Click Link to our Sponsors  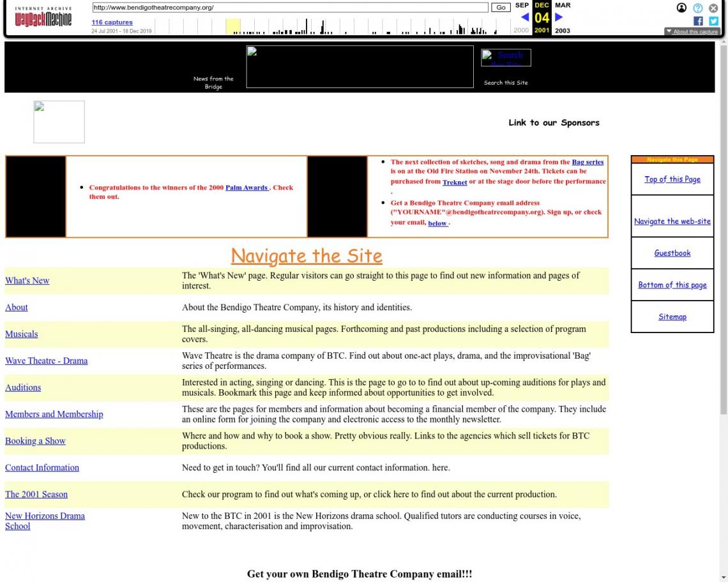click(x=554, y=123)
